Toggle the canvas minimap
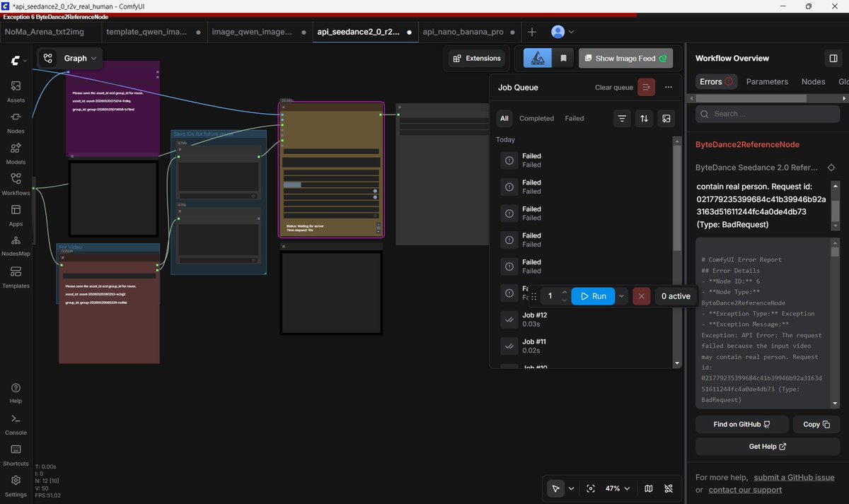 [649, 488]
